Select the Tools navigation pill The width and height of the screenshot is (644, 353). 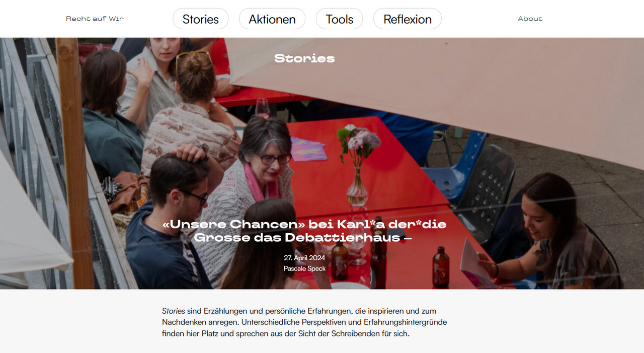click(339, 19)
